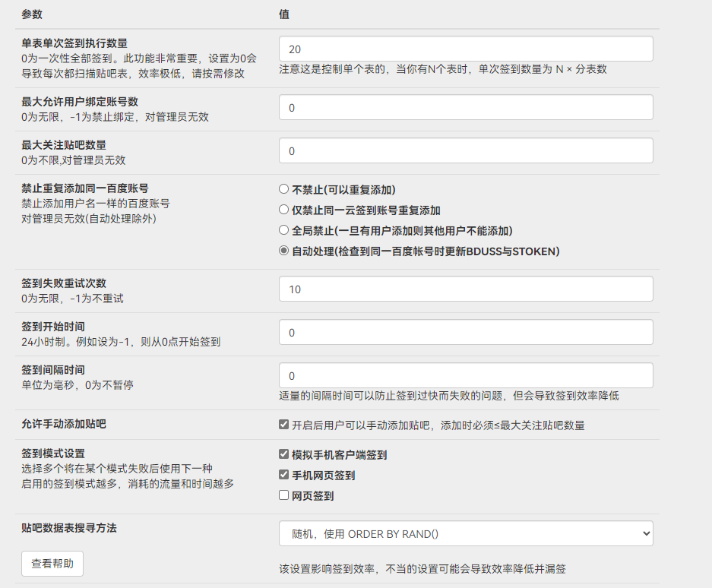Viewport: 712px width, 588px height.
Task: Click the 查看帮助 button
Action: pos(52,564)
